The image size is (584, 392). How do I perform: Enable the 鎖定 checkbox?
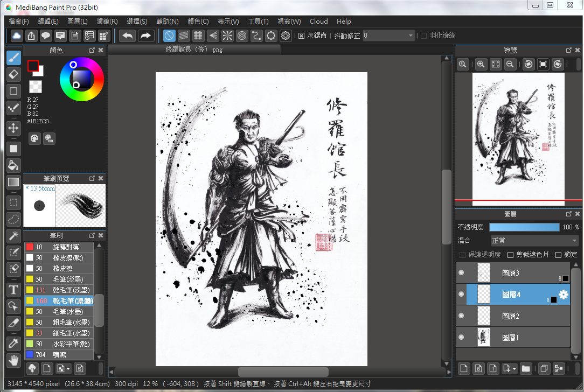[558, 255]
